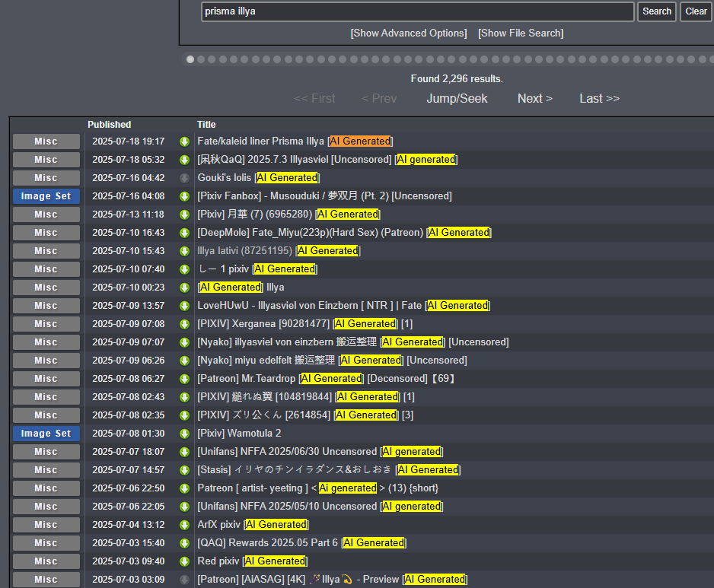Go to the Last results page
Viewport: 714px width, 588px height.
pyautogui.click(x=599, y=98)
